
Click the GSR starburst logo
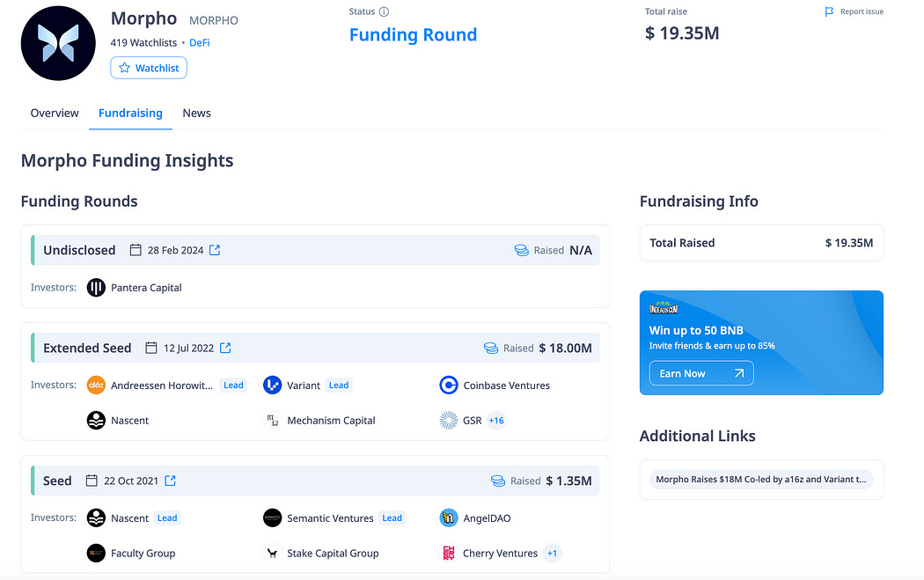(449, 421)
